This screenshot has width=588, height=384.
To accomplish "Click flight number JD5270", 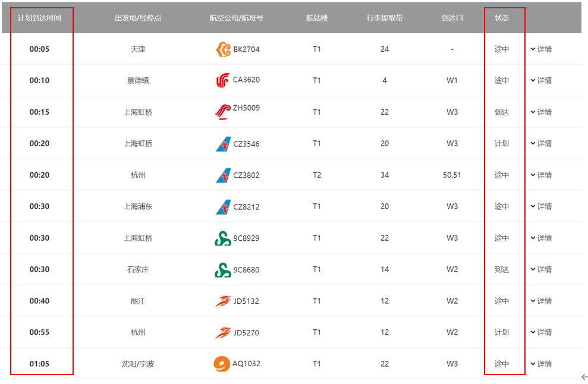I will click(x=246, y=333).
